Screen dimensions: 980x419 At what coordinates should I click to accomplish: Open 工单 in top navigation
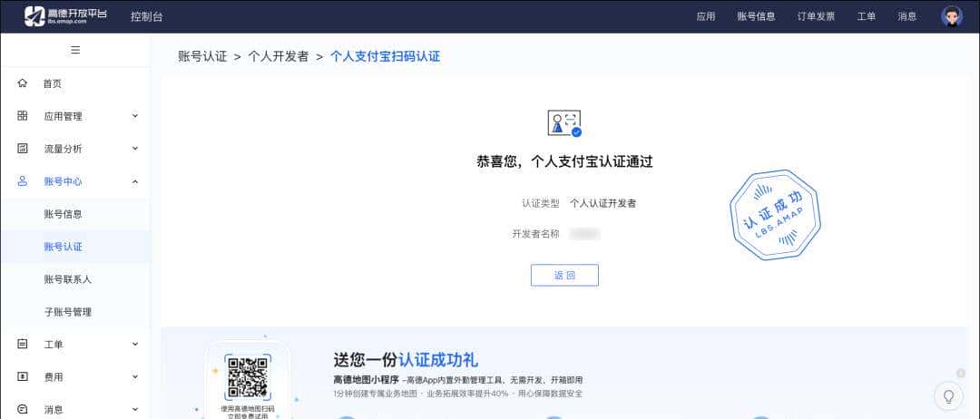click(867, 17)
